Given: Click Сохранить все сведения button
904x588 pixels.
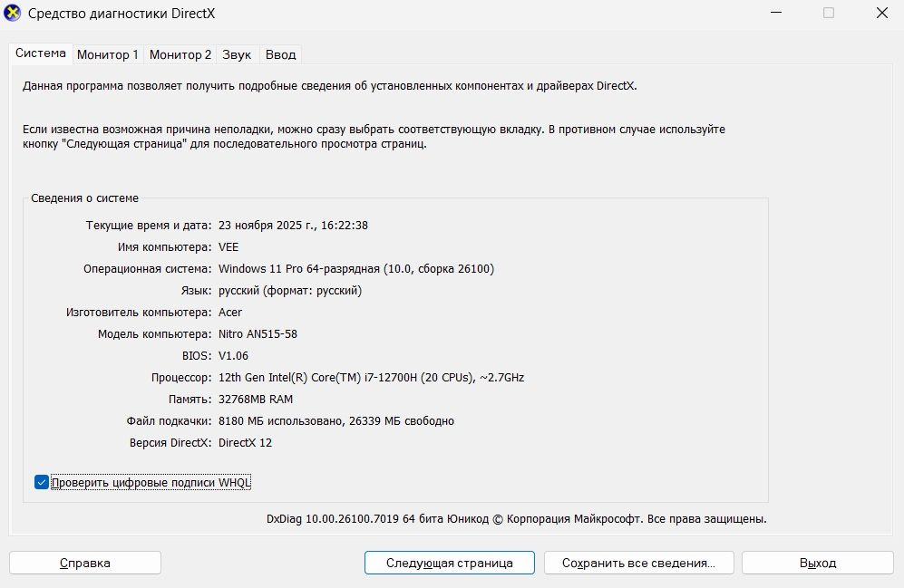Looking at the screenshot, I should pyautogui.click(x=638, y=563).
